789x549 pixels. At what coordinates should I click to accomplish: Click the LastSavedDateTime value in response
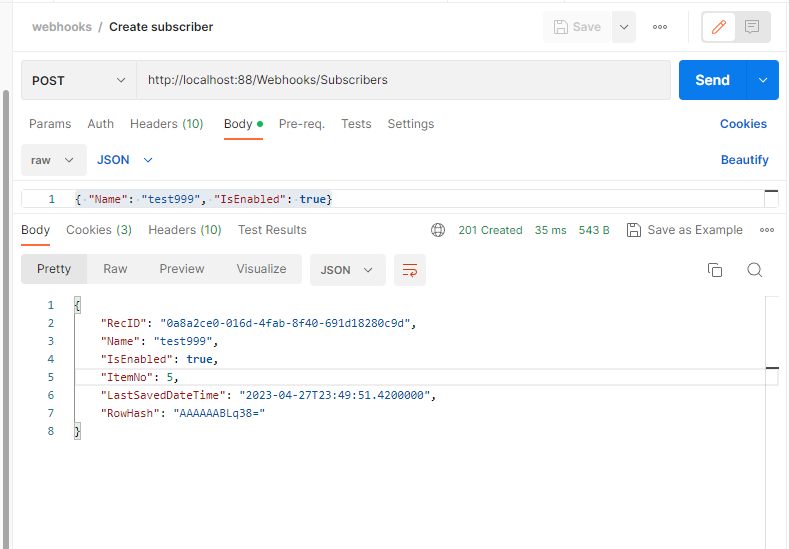[x=335, y=396]
